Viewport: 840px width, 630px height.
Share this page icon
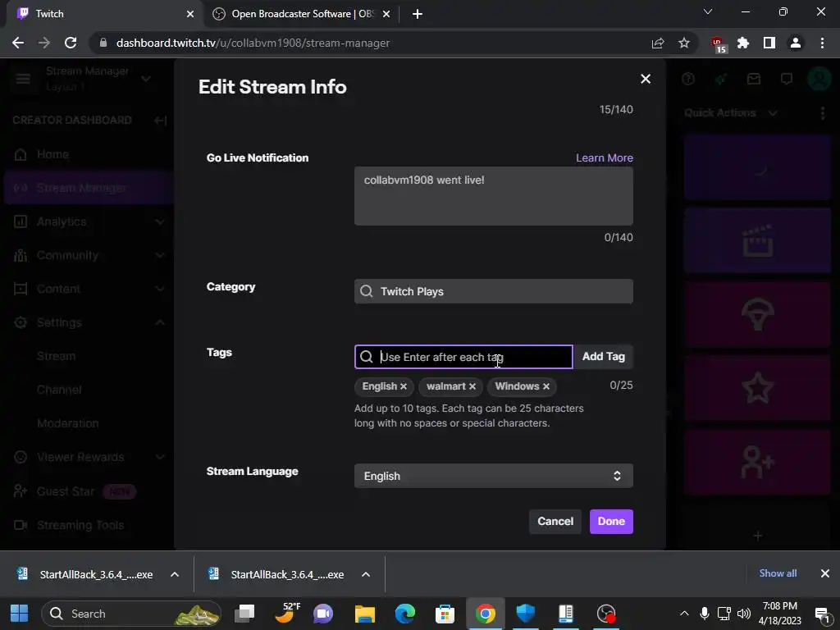tap(658, 43)
